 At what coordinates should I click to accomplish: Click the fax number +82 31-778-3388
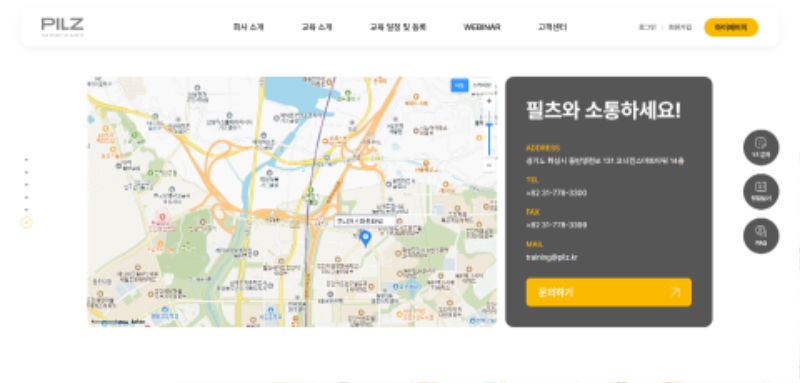(556, 225)
